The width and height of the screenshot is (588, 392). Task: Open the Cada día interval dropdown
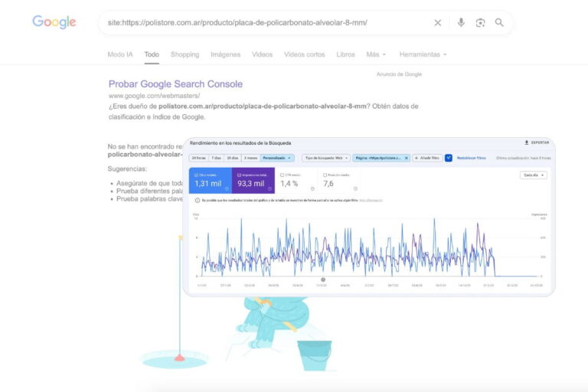534,175
